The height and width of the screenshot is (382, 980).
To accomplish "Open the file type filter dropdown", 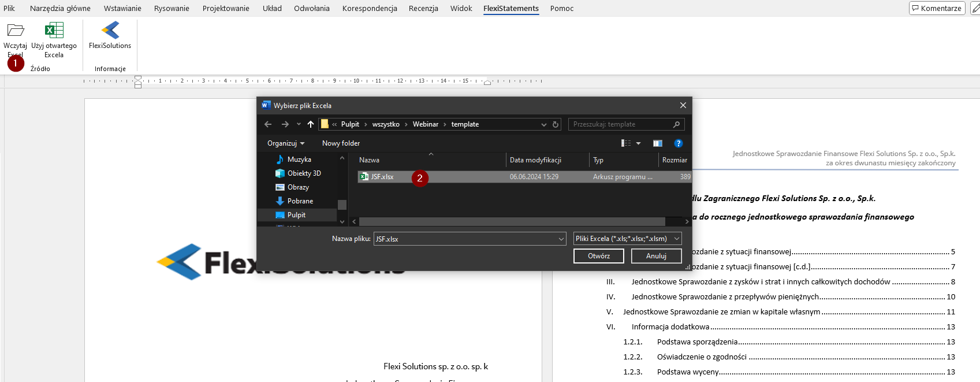I will (627, 239).
